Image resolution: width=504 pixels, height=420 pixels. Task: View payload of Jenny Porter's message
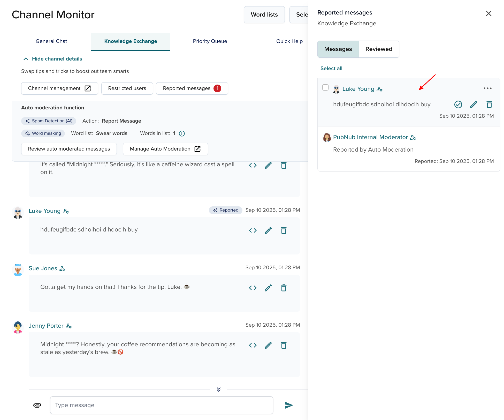click(253, 345)
